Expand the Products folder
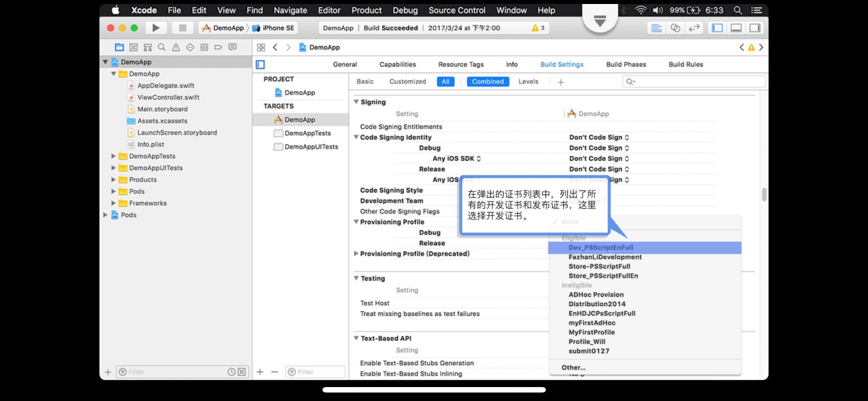The height and width of the screenshot is (401, 868). [x=113, y=180]
